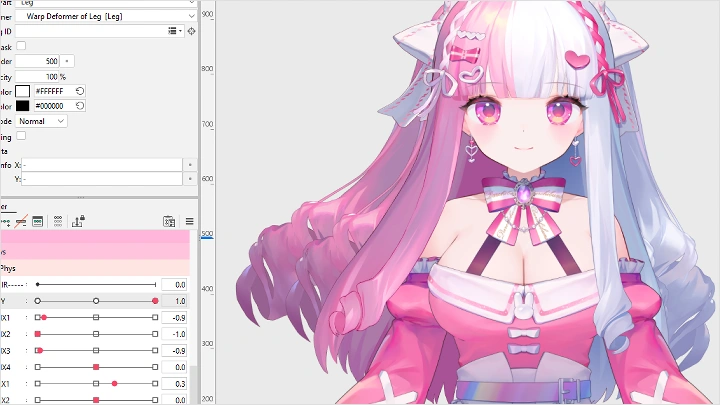Image resolution: width=720 pixels, height=405 pixels.
Task: Click the purple gem brooch on character's bow
Action: tap(523, 193)
